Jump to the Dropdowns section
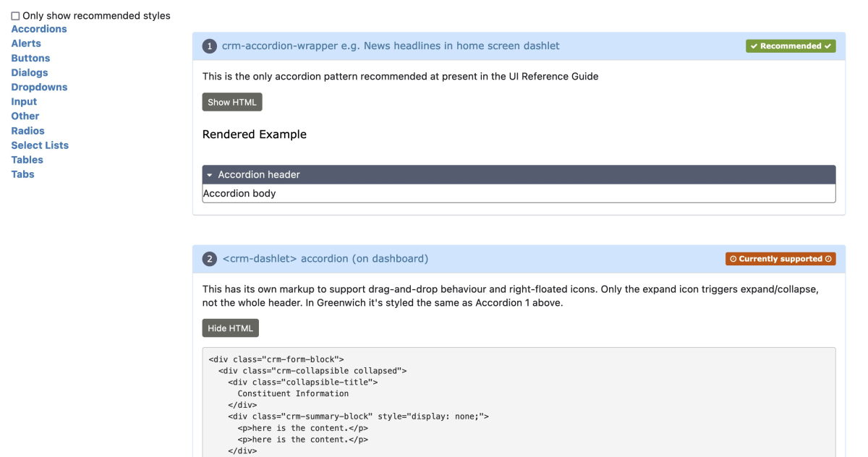The height and width of the screenshot is (457, 868). pos(39,87)
